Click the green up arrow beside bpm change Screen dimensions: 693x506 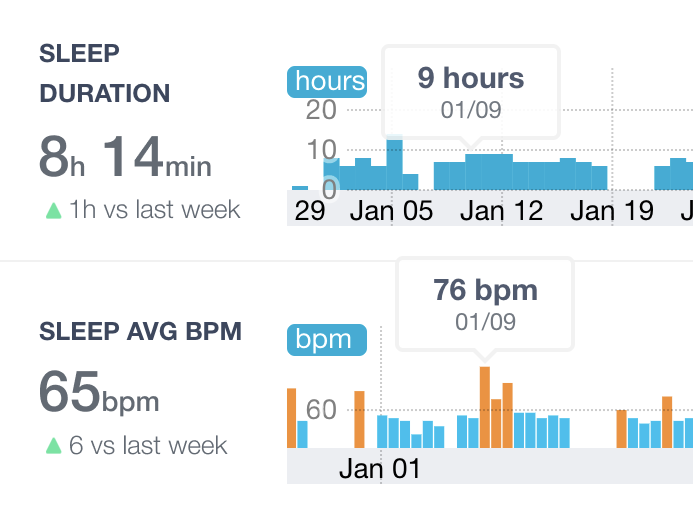coord(53,446)
